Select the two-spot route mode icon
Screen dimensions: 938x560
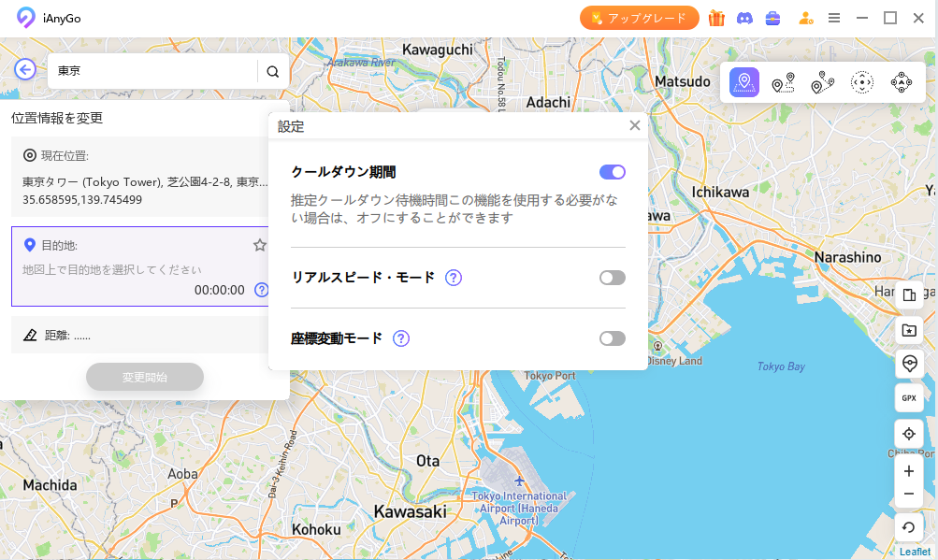pyautogui.click(x=783, y=83)
